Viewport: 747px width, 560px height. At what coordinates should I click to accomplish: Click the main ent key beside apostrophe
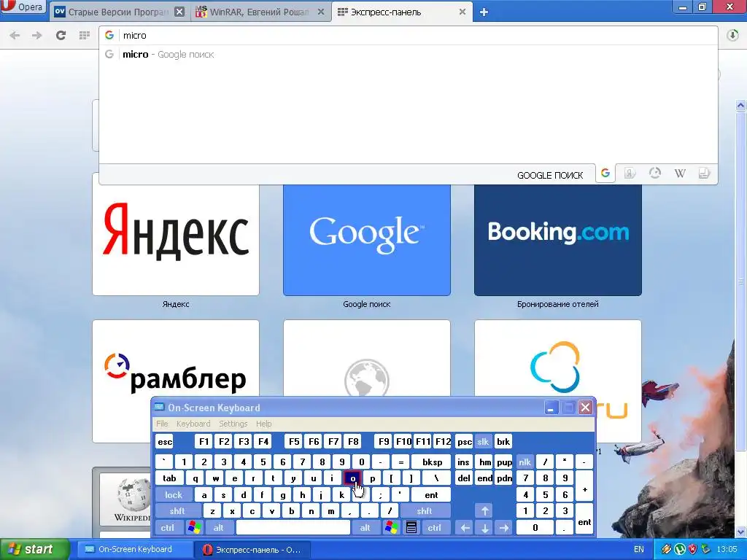[x=431, y=495]
